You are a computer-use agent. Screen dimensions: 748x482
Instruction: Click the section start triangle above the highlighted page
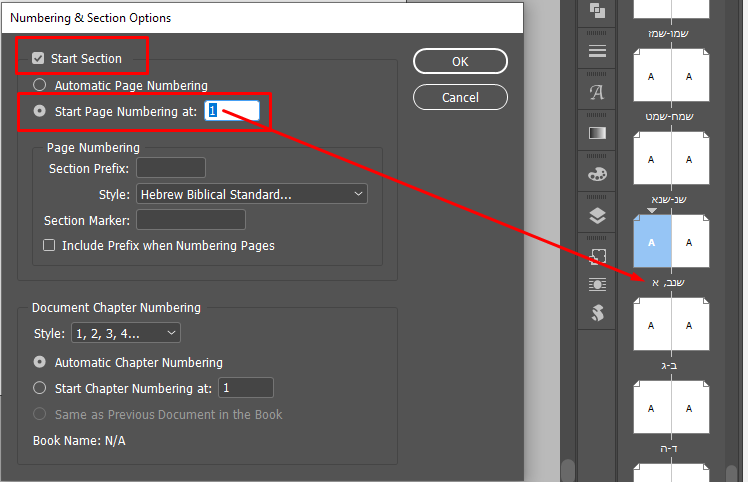[652, 210]
